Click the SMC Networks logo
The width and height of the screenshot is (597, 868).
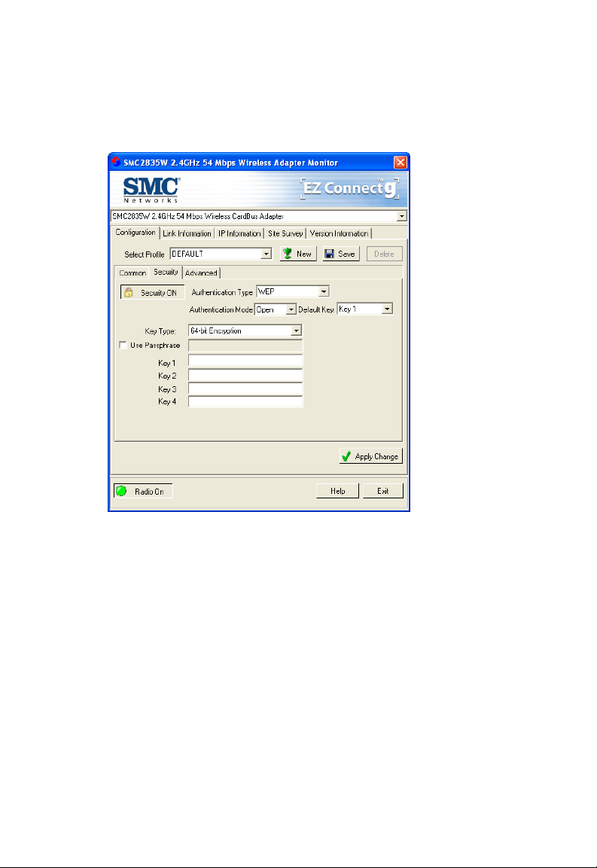[151, 190]
